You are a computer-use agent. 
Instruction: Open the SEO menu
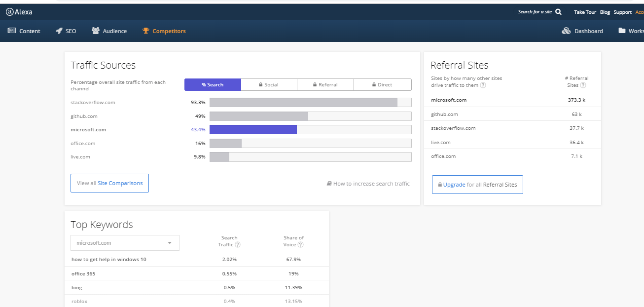[66, 31]
